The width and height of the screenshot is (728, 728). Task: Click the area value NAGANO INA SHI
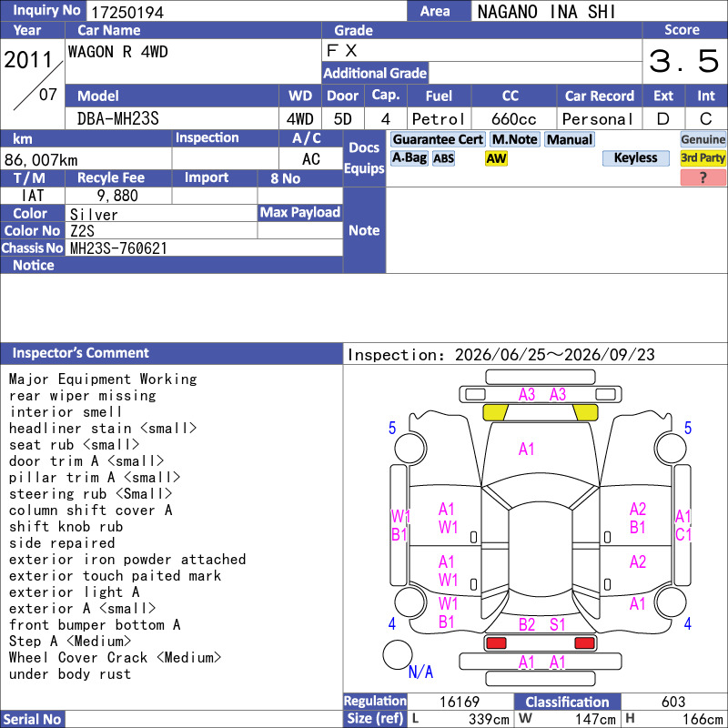click(547, 12)
